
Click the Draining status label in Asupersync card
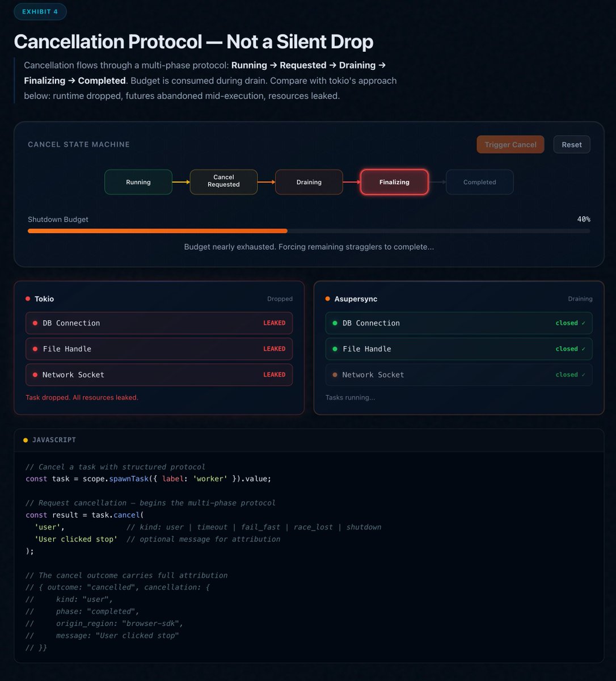(580, 299)
